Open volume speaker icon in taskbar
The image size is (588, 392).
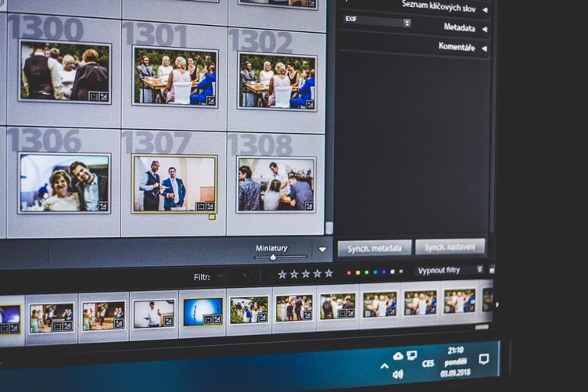pos(397,374)
